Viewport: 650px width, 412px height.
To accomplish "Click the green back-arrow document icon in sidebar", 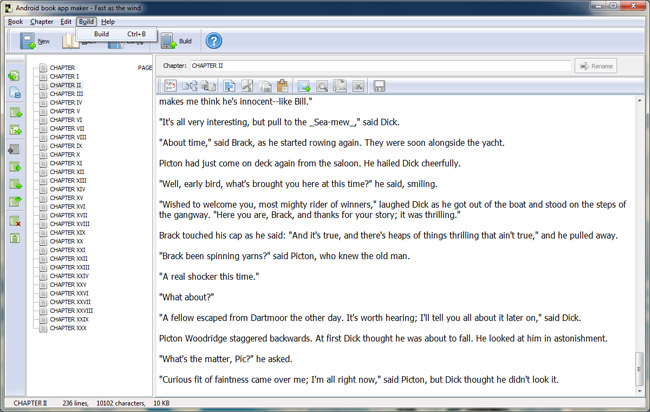I will (15, 75).
